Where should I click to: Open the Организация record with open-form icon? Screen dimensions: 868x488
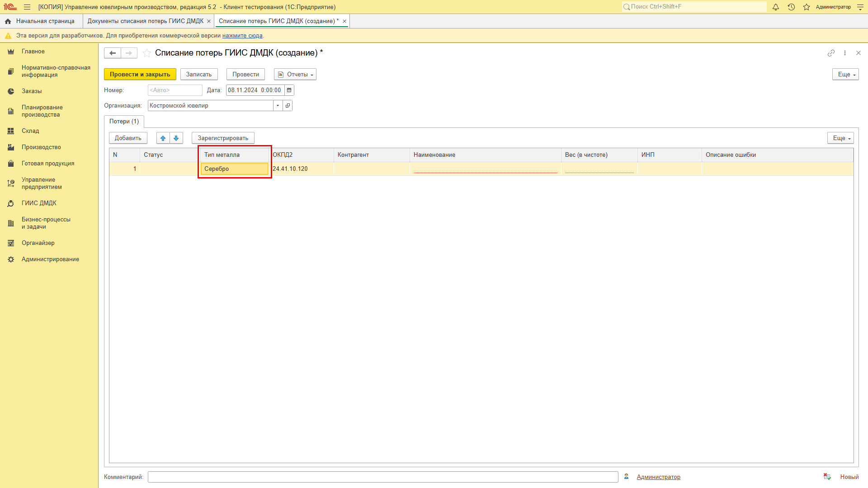288,106
